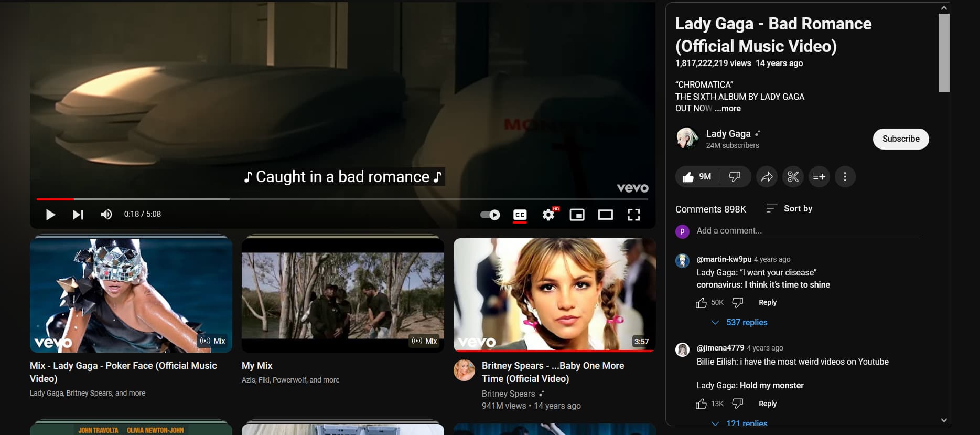Image resolution: width=980 pixels, height=435 pixels.
Task: Open the Lady Gaga channel name
Action: click(x=728, y=134)
